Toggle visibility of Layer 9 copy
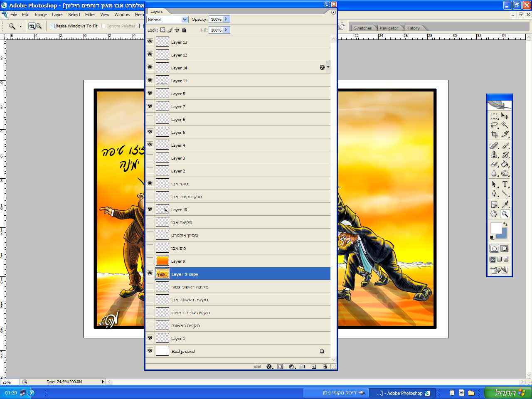This screenshot has height=399, width=532. tap(150, 273)
